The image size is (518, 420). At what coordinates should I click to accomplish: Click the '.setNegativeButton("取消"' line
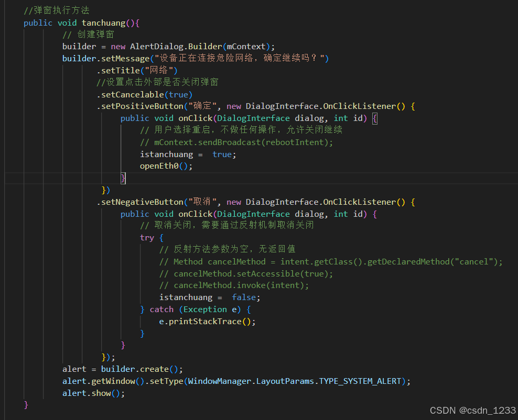tap(256, 202)
